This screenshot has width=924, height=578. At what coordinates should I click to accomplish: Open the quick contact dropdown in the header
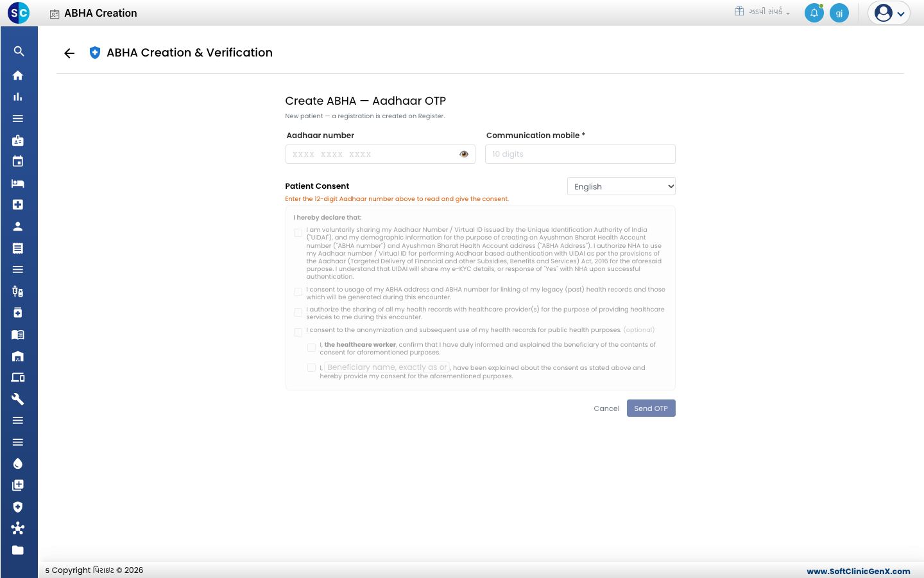click(x=762, y=12)
